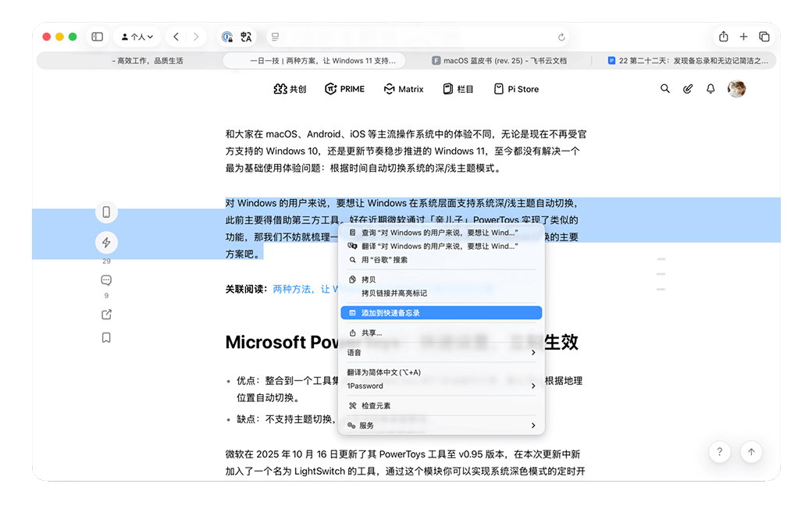Image resolution: width=812 pixels, height=523 pixels.
Task: Click inside the address bar field
Action: click(418, 37)
